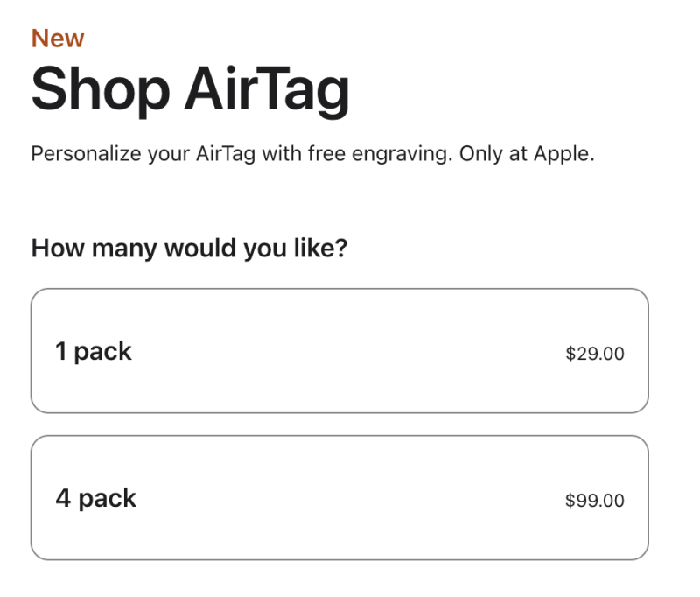
Task: Click the empty middle of the 1 pack card
Action: pyautogui.click(x=350, y=351)
